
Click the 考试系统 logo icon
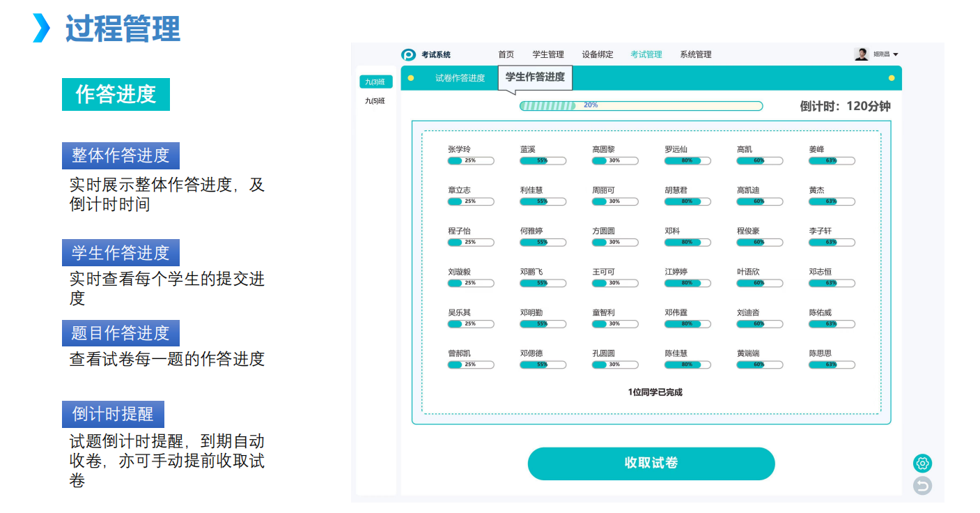pos(409,55)
